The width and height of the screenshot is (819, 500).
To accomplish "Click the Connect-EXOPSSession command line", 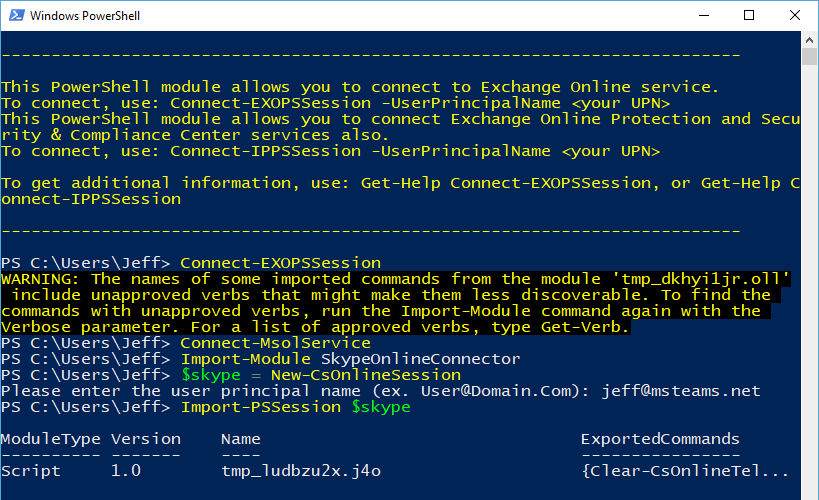I will (x=191, y=263).
